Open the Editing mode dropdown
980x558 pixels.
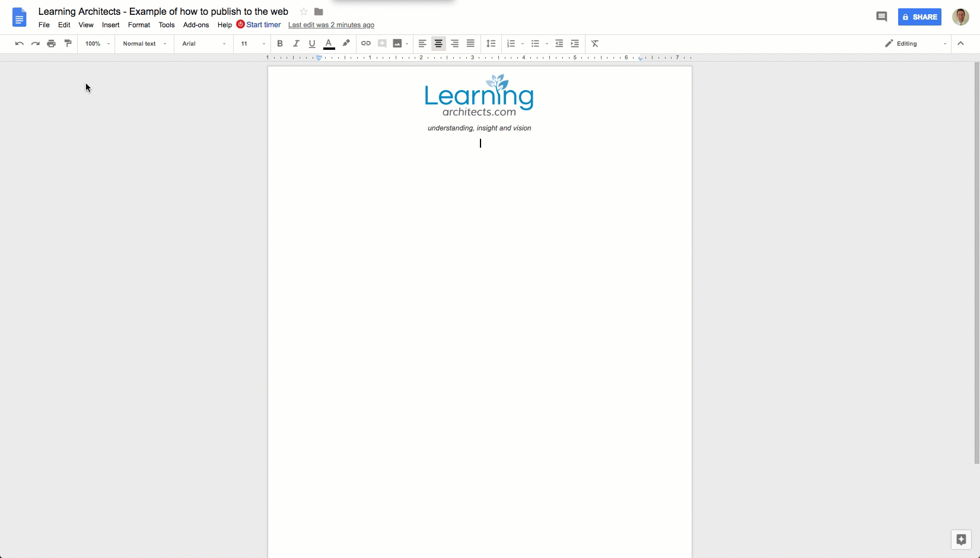(x=915, y=44)
